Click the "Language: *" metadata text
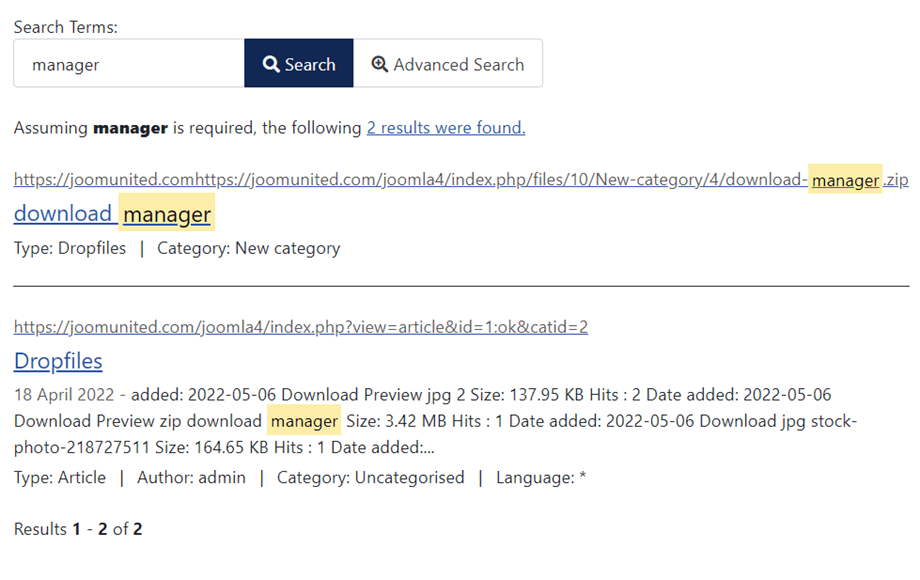The height and width of the screenshot is (580, 920). tap(541, 478)
